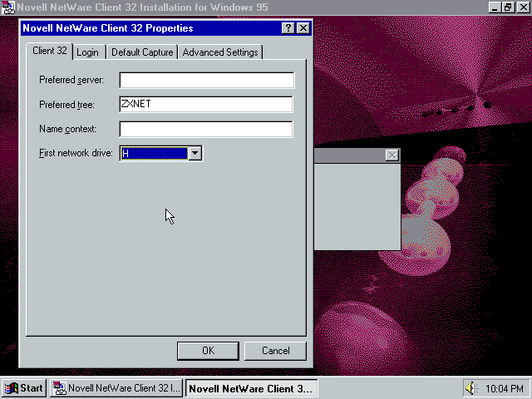Click the Preferred server label
Viewport: 532px width, 399px height.
click(71, 80)
